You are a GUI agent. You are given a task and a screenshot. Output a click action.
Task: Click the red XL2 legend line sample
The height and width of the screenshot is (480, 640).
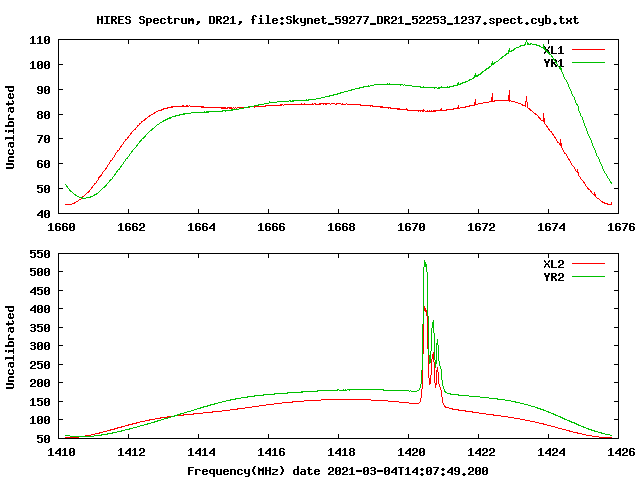click(x=588, y=264)
